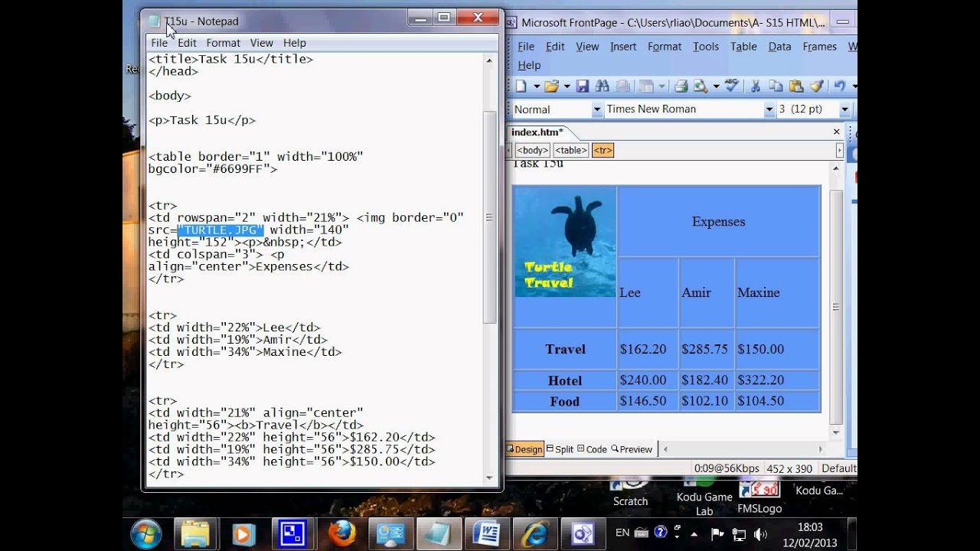Click the Copy icon in FrontPage toolbar
Image resolution: width=980 pixels, height=551 pixels.
pyautogui.click(x=776, y=86)
